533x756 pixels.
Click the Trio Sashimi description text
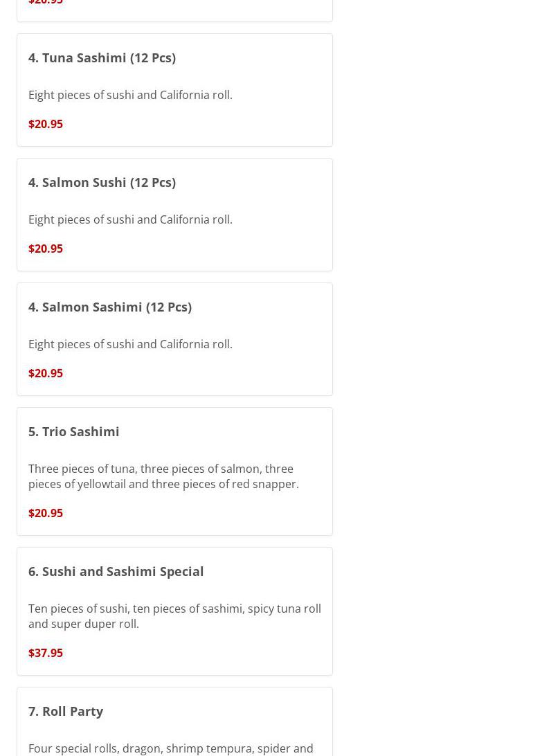pos(163,476)
